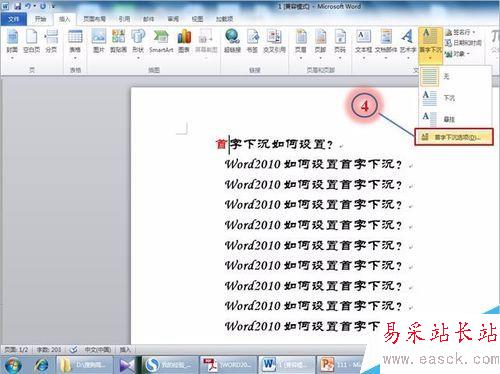Open the 表格 (Table) dropdown
This screenshot has height=374, width=500.
(x=75, y=43)
